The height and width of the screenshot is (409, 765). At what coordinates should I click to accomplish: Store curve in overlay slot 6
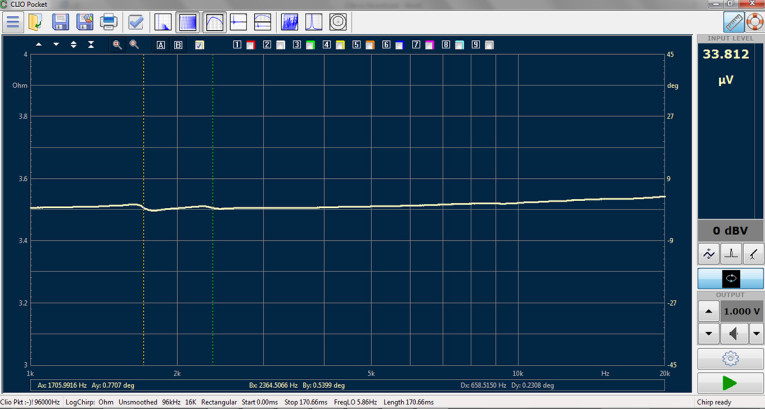click(386, 44)
